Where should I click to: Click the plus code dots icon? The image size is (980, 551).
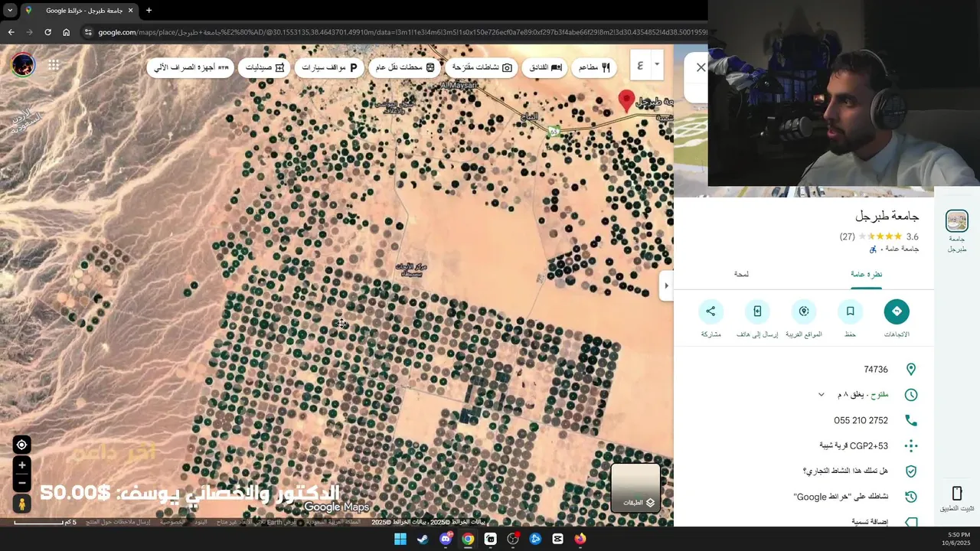(x=911, y=445)
